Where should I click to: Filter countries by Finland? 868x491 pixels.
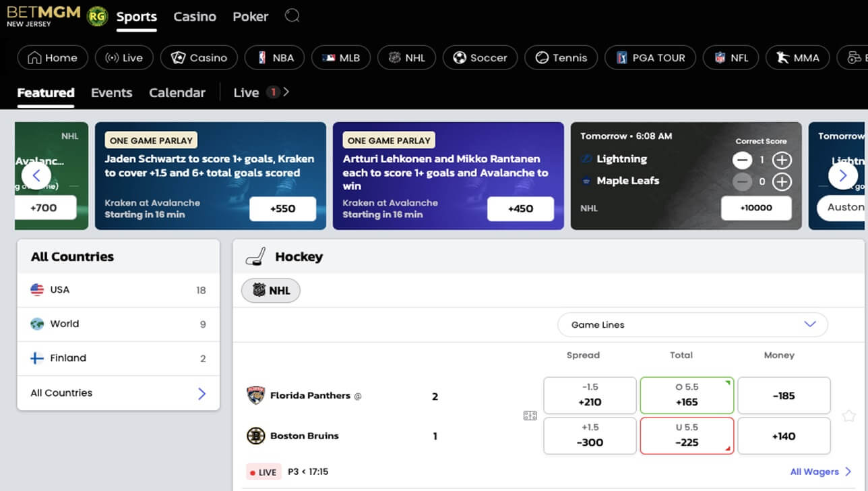tap(118, 358)
